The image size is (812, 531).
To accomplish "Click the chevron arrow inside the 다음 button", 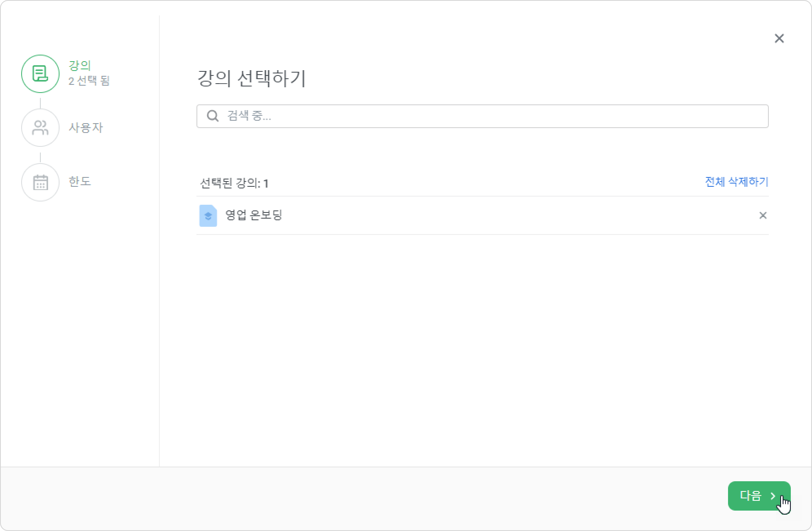I will (773, 496).
